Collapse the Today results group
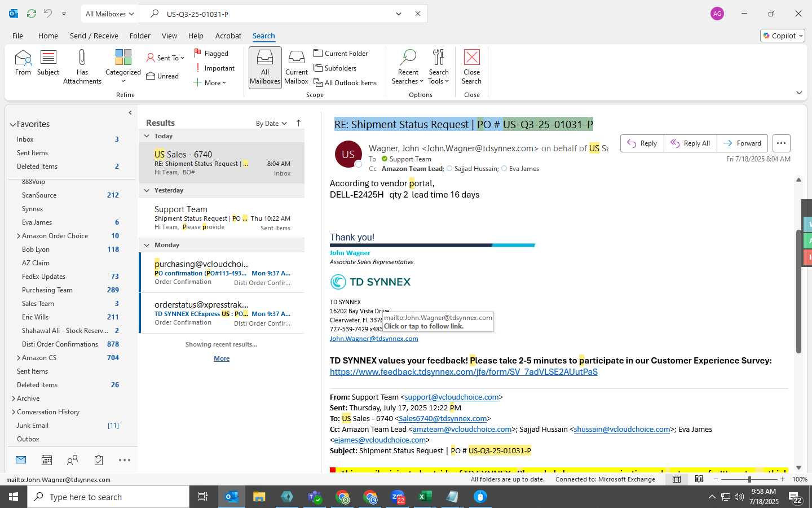 tap(147, 136)
